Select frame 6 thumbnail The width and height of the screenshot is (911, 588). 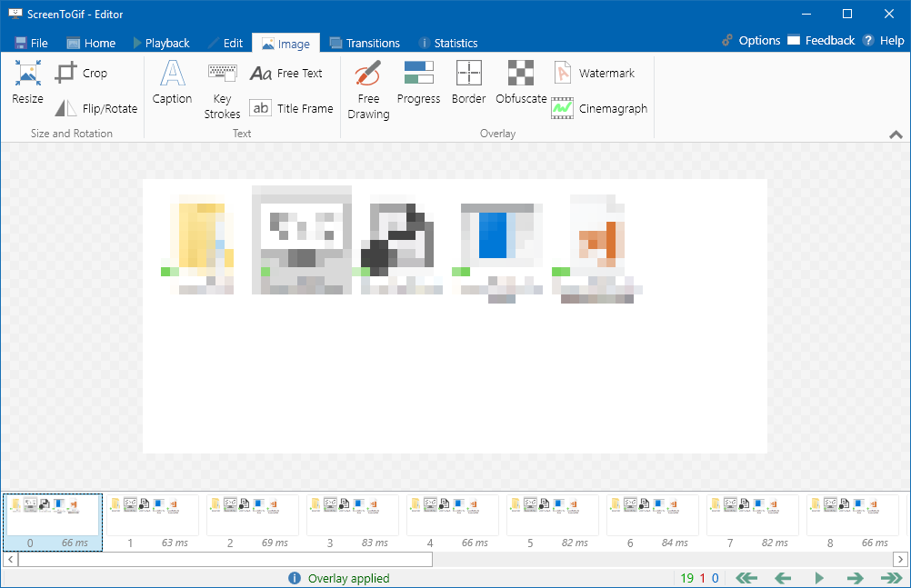coord(653,523)
